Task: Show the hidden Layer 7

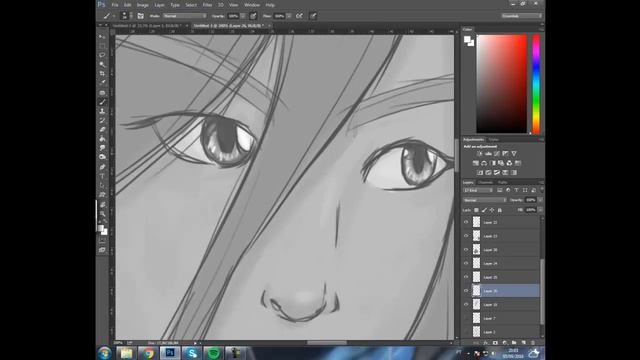Action: 466,318
